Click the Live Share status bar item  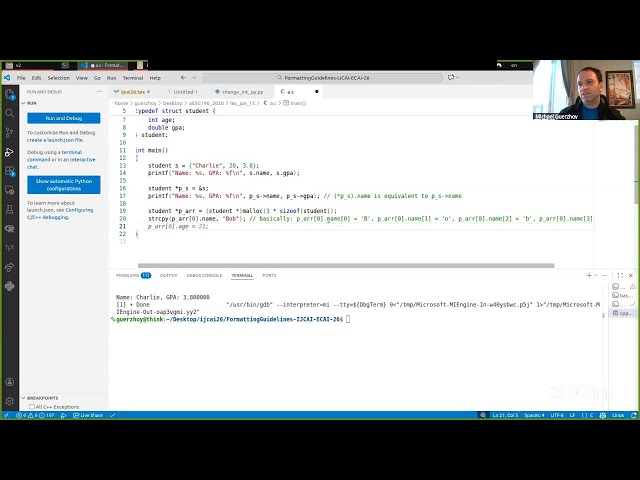pos(88,415)
